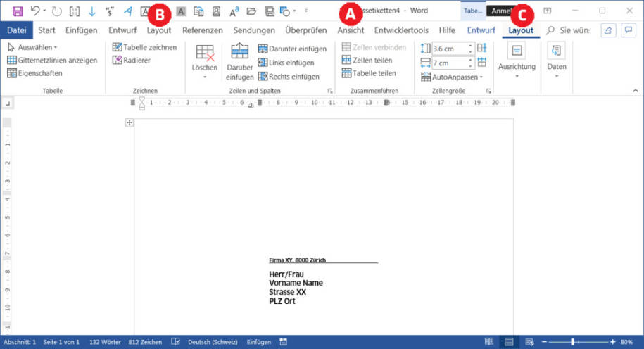
Task: Click the paste special clipboard icon
Action: (x=198, y=11)
